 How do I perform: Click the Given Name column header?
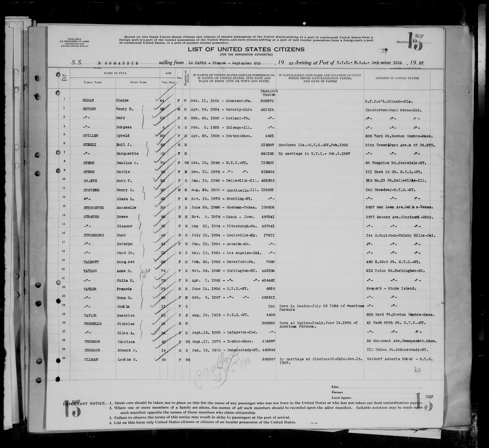pyautogui.click(x=138, y=82)
